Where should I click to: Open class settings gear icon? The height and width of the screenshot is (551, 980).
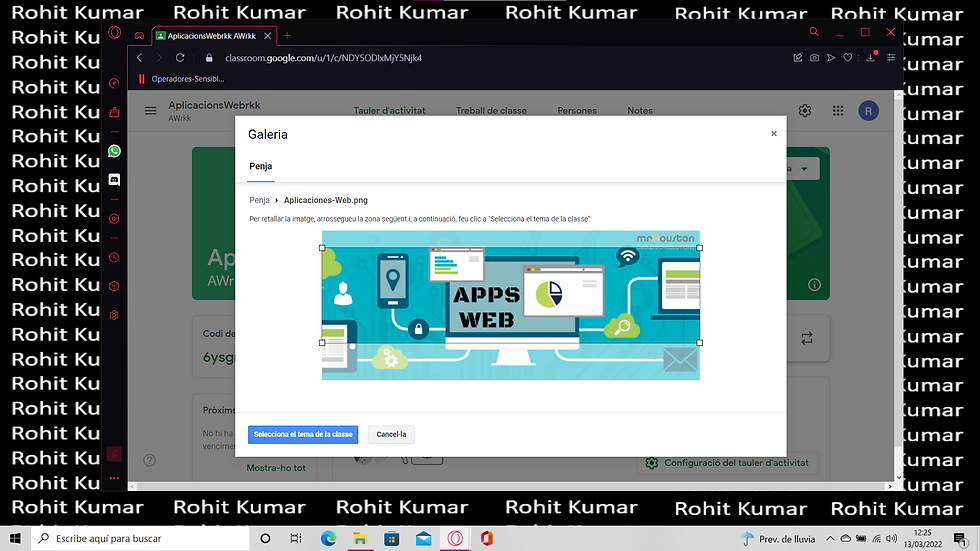tap(804, 111)
